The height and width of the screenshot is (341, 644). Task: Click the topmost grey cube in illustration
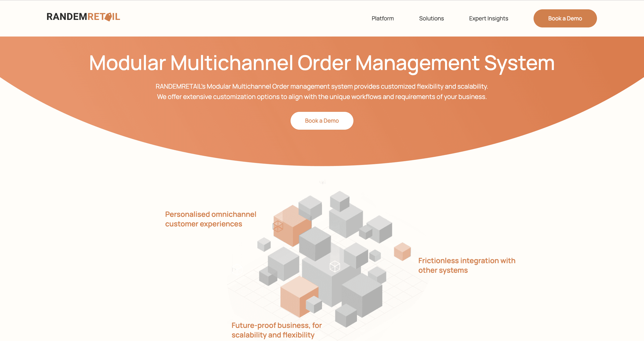[x=340, y=201]
